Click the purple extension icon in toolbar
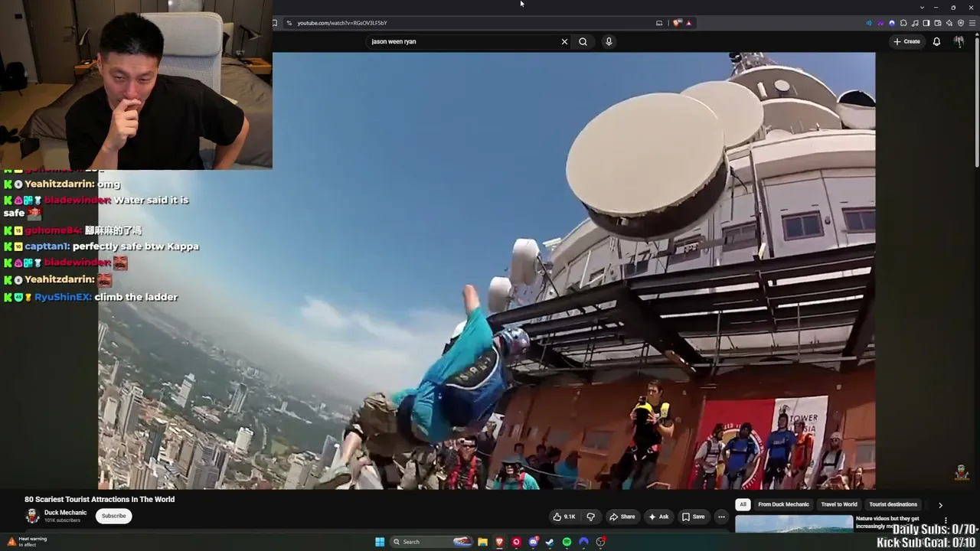980x551 pixels. click(x=880, y=23)
